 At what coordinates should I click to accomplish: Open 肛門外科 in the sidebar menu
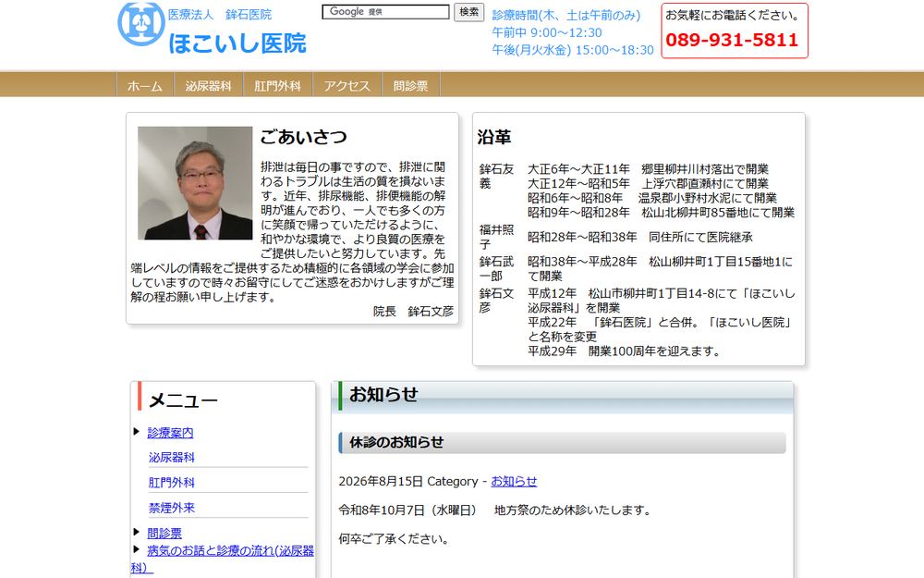(172, 483)
